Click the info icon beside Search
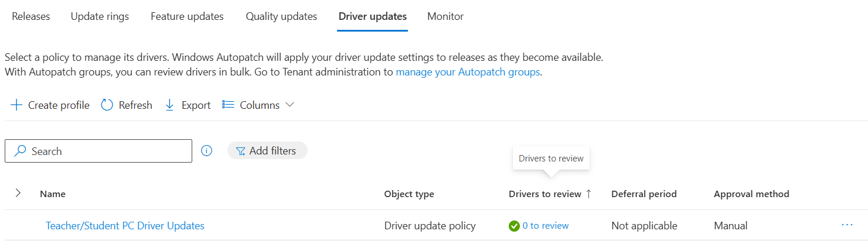 [206, 151]
